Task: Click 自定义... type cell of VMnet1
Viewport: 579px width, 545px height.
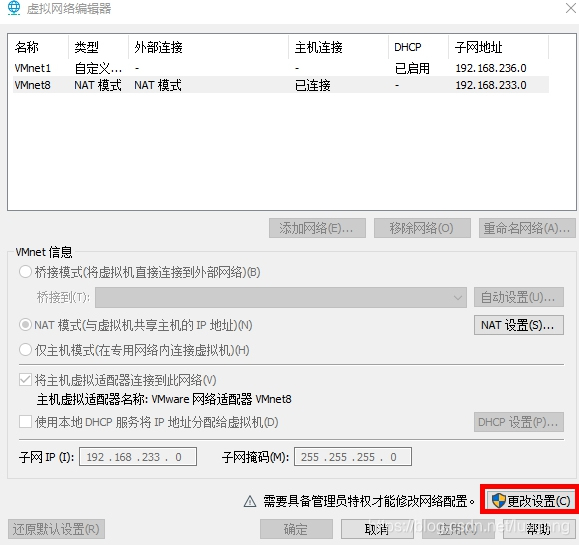Action: point(98,68)
